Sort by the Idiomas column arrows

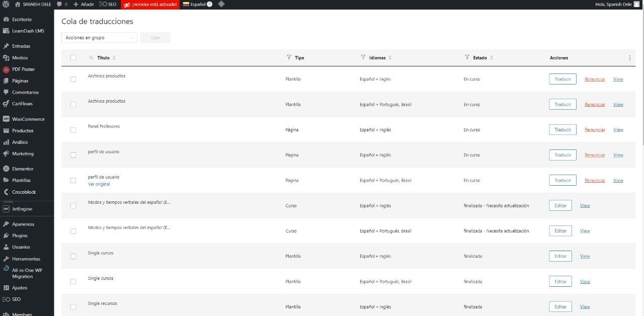[390, 58]
